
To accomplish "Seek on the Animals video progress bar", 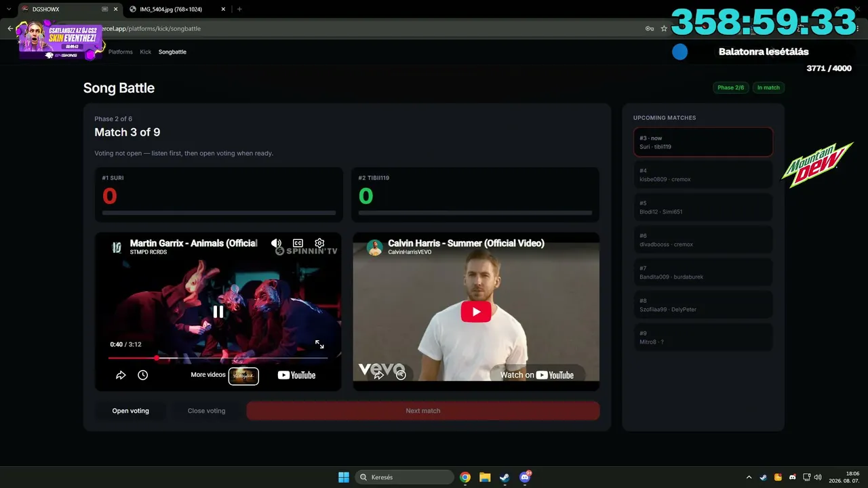I will [x=218, y=358].
